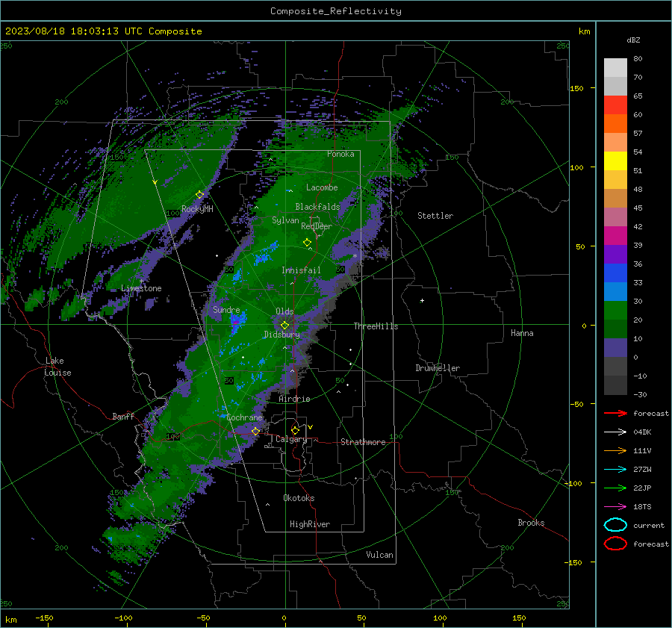This screenshot has width=672, height=628.
Task: Click the Stettler label
Action: point(435,216)
